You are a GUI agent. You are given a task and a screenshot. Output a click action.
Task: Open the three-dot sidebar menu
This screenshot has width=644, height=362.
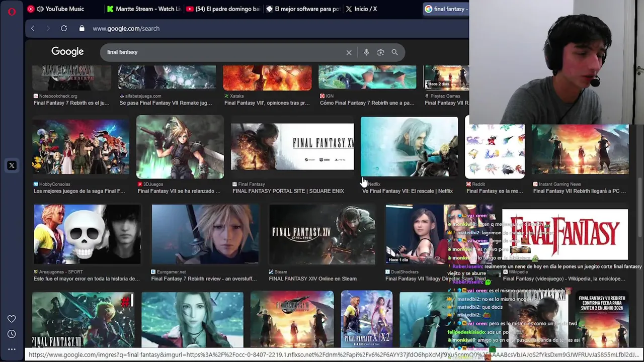click(x=12, y=349)
